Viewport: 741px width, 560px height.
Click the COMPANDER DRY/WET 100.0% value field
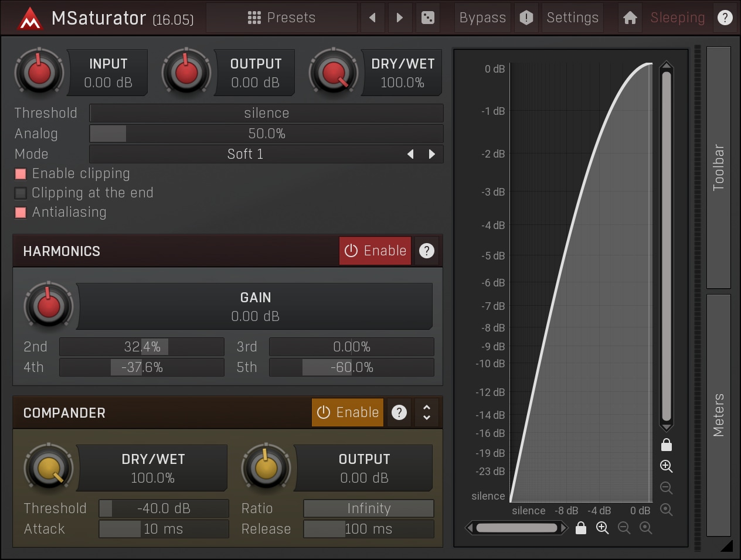[x=152, y=468]
